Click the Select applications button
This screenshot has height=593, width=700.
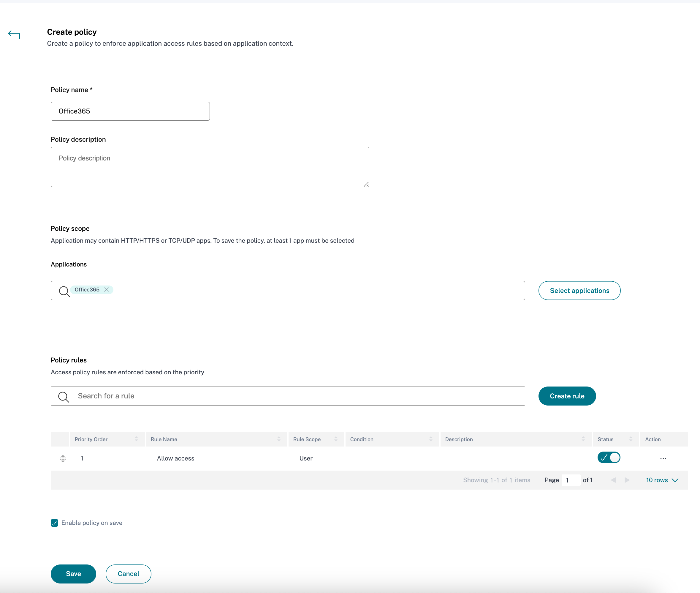tap(579, 291)
